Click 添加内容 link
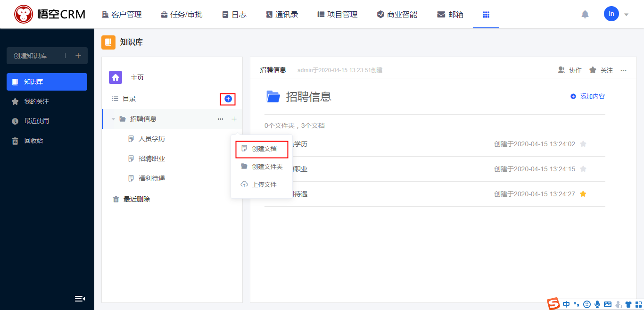The image size is (644, 310). pyautogui.click(x=587, y=96)
